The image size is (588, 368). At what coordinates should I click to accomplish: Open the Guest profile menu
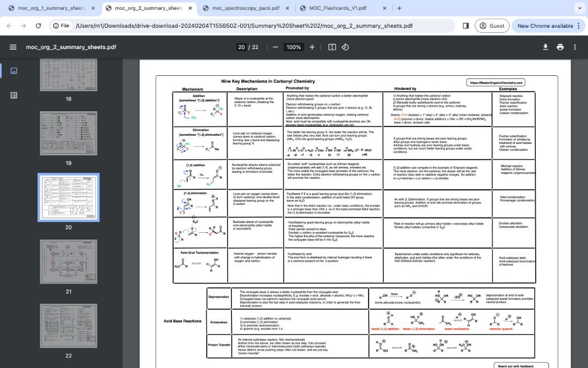point(491,25)
